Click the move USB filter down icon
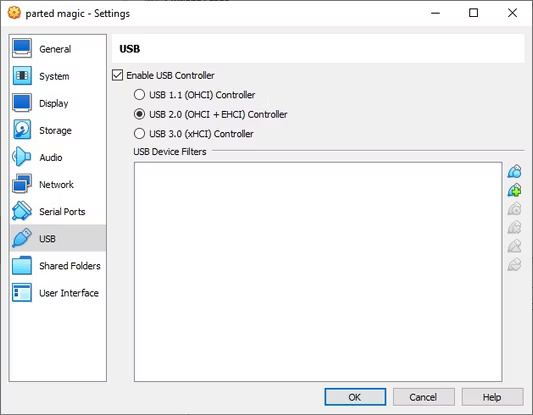533x415 pixels. coord(514,264)
